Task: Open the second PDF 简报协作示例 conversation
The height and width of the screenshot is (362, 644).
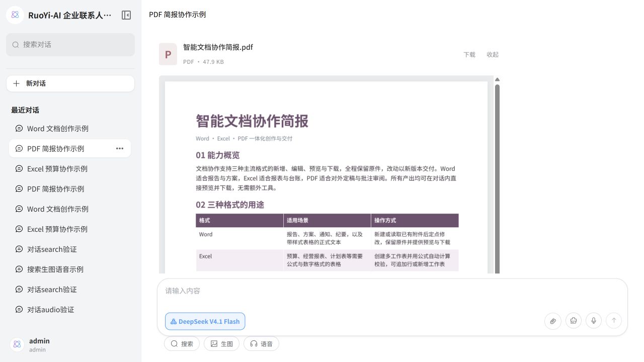Action: [70, 189]
